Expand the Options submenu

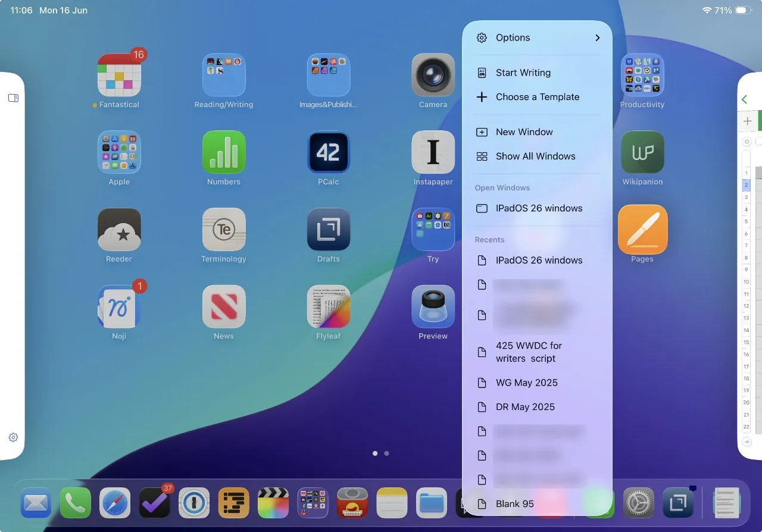(537, 37)
